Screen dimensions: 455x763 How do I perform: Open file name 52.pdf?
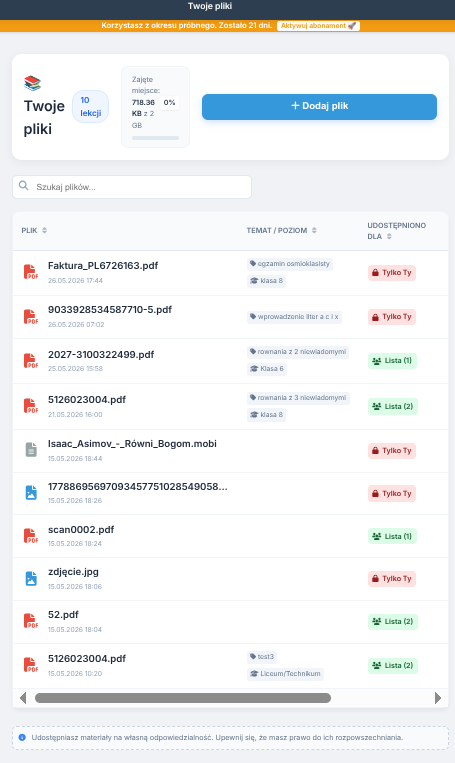coord(63,615)
